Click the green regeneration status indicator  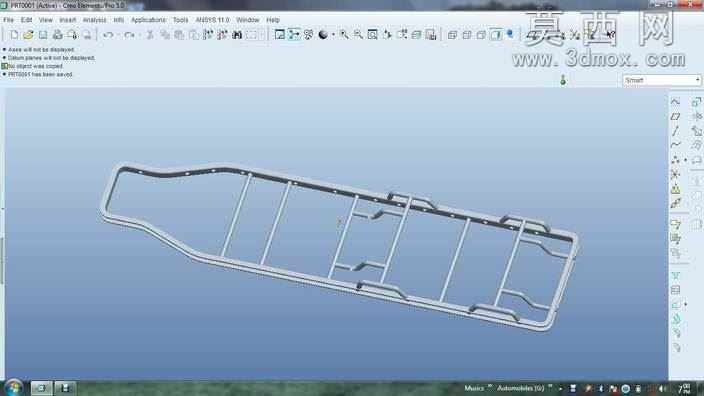click(x=563, y=80)
